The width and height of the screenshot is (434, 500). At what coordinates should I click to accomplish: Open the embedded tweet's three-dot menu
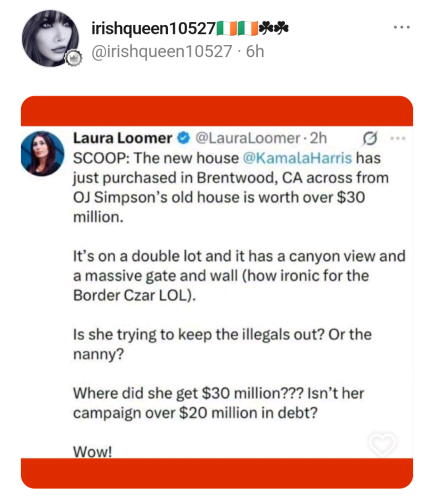pos(397,138)
